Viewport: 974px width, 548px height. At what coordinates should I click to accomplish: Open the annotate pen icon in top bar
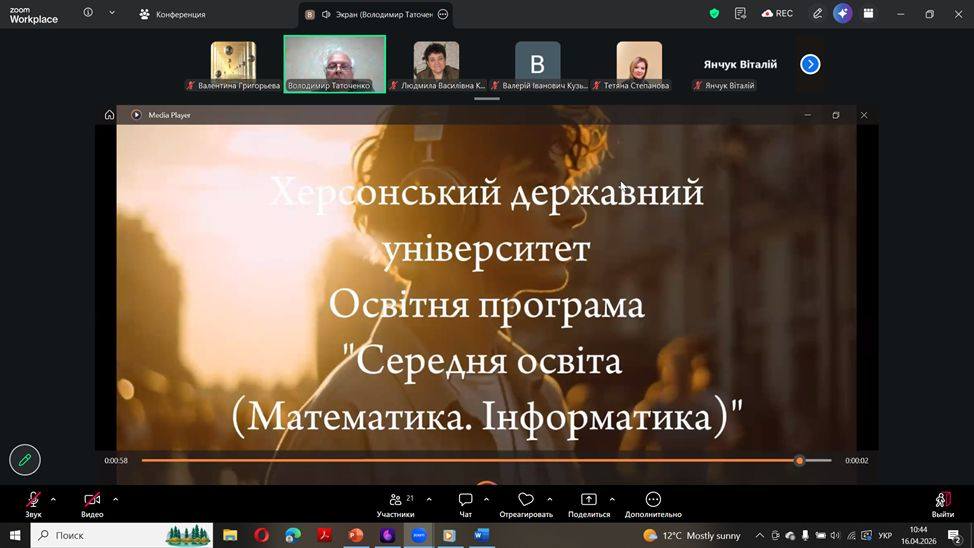817,14
